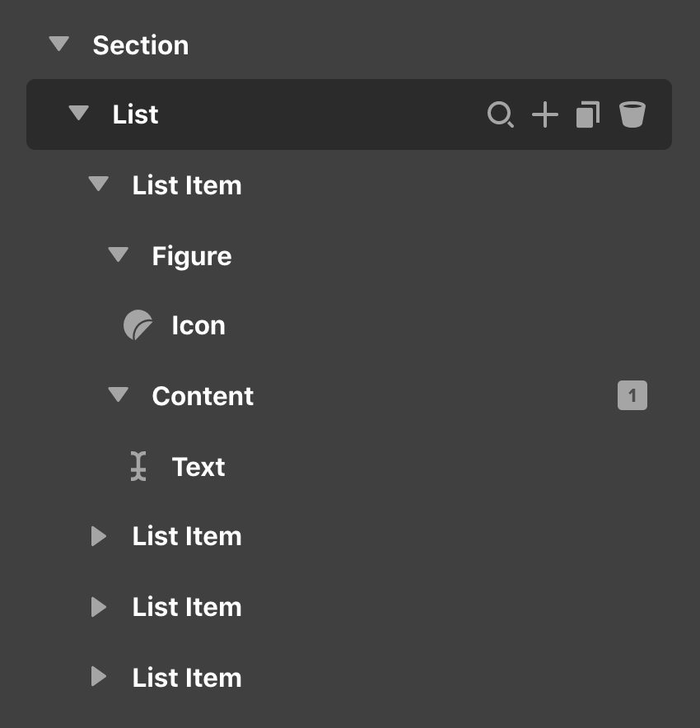The image size is (700, 728).
Task: Select the Text element
Action: (198, 466)
